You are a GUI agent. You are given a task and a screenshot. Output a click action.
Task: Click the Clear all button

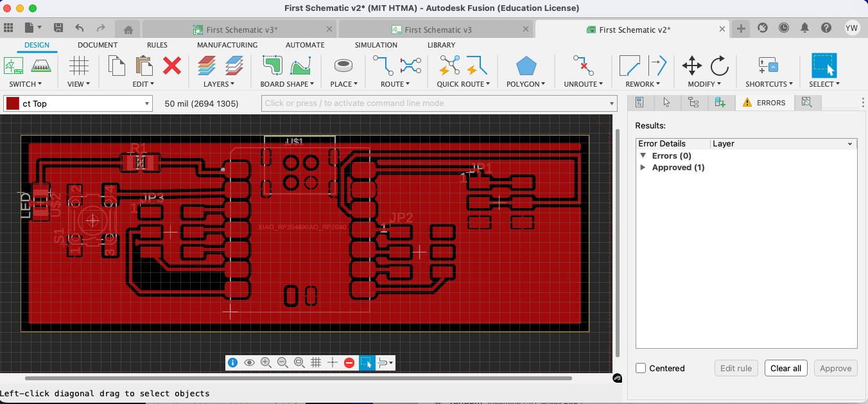(x=785, y=368)
